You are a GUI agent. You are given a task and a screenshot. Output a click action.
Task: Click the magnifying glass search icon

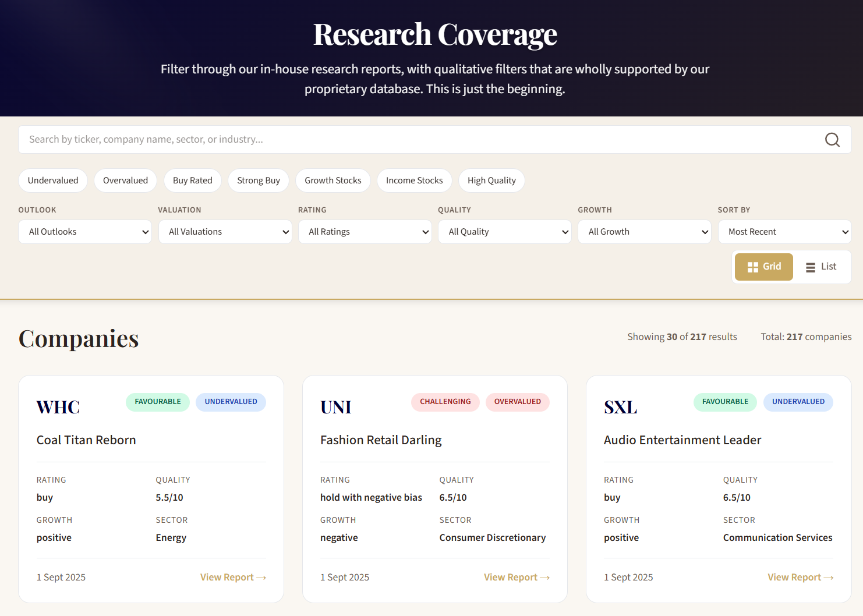(x=832, y=140)
